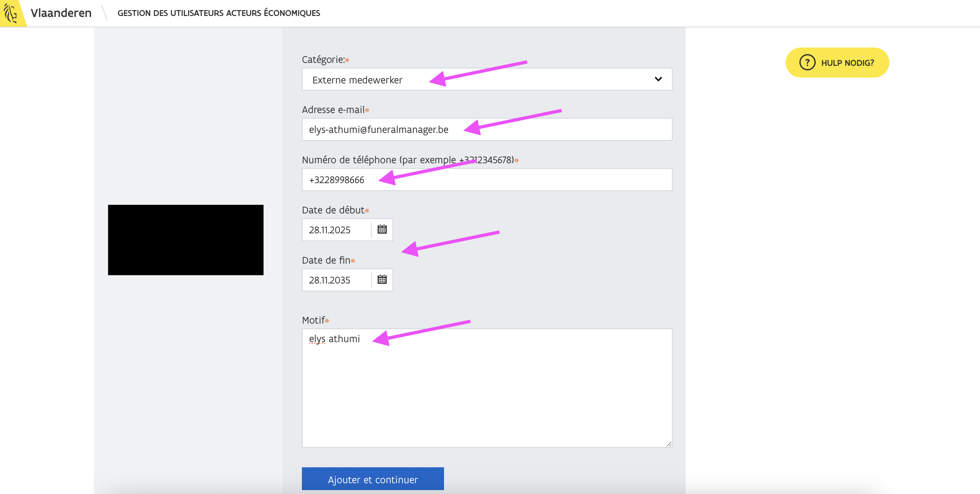The image size is (980, 494).
Task: Click the HULP NODIG? help button
Action: pos(847,63)
